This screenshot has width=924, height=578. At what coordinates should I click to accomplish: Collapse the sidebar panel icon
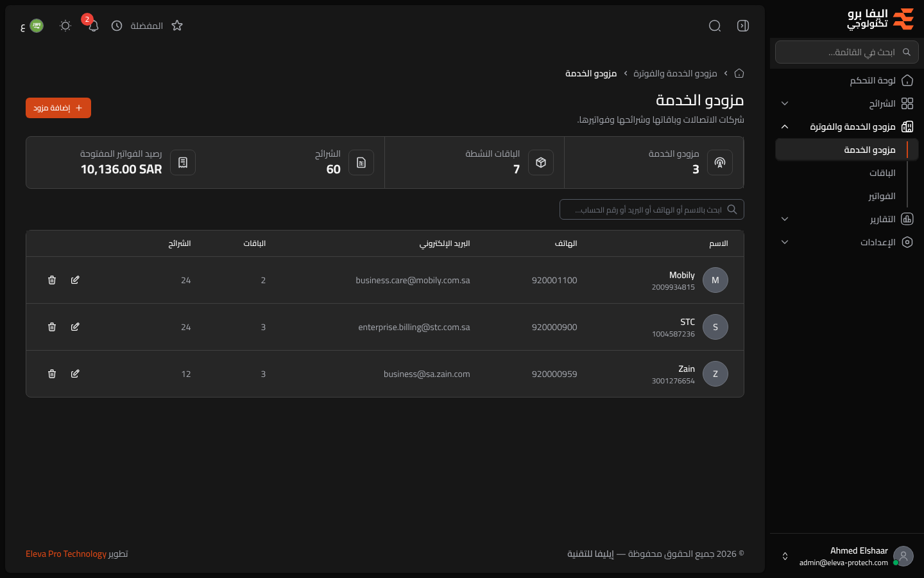tap(743, 26)
